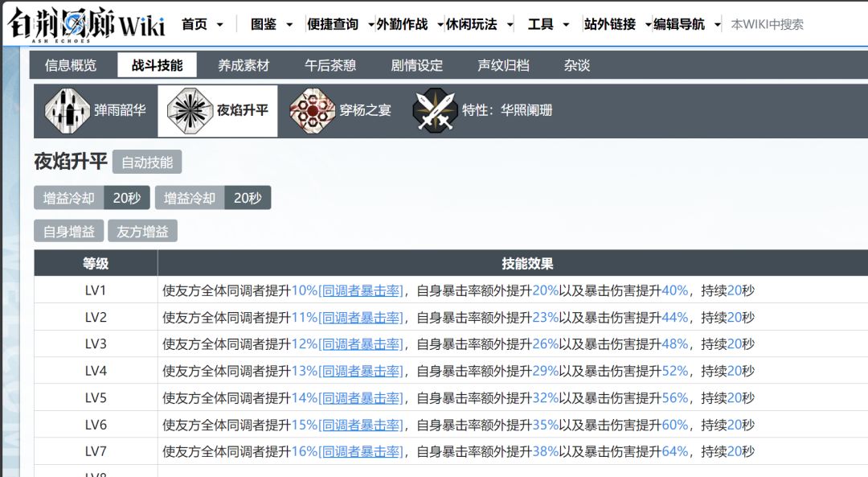Viewport: 868px width, 477px height.
Task: Switch to the 养成素材 tab
Action: point(244,65)
